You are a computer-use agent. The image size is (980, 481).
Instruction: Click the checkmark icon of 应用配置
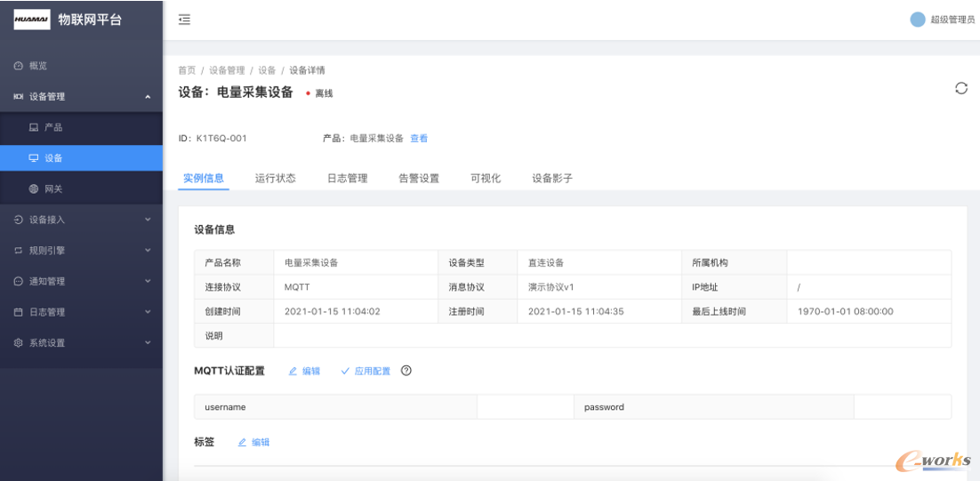345,371
